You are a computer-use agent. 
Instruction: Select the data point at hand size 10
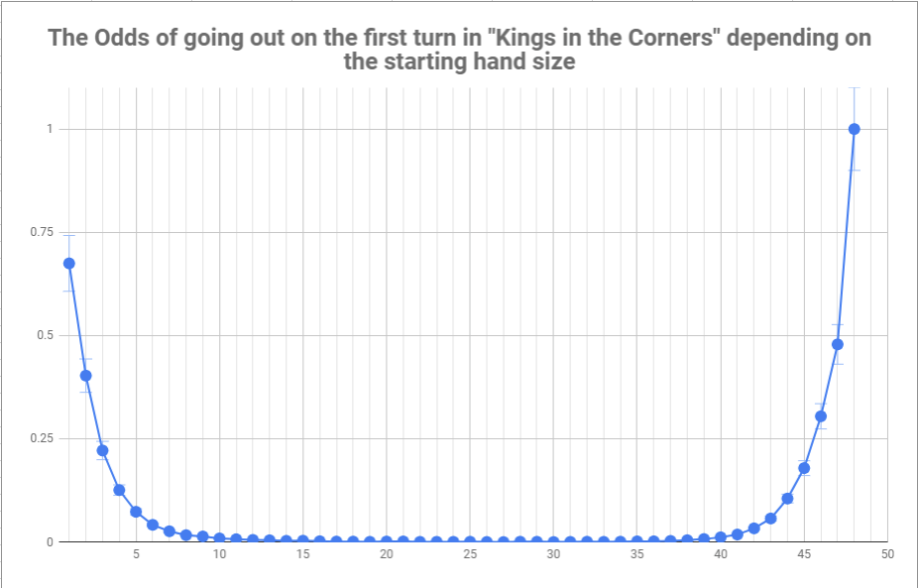pyautogui.click(x=219, y=538)
